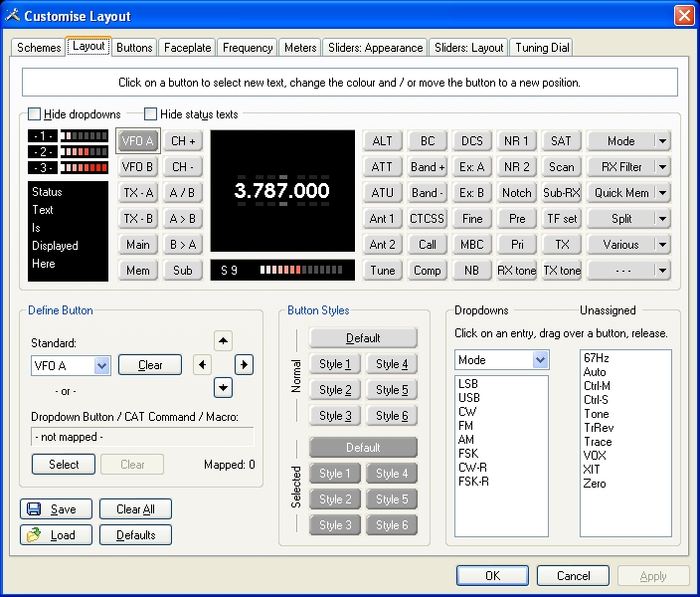The height and width of the screenshot is (597, 700).
Task: Apply Selected Style 3 button style
Action: [335, 525]
